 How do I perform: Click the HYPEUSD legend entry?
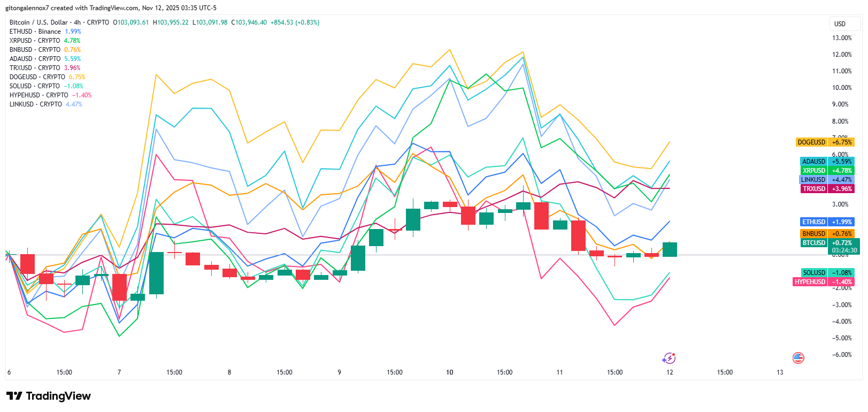click(39, 95)
